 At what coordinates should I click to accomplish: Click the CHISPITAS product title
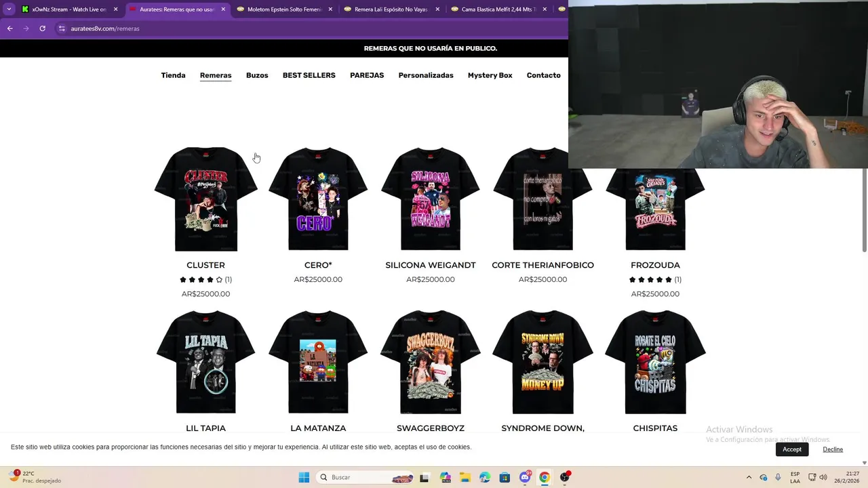[x=655, y=428]
